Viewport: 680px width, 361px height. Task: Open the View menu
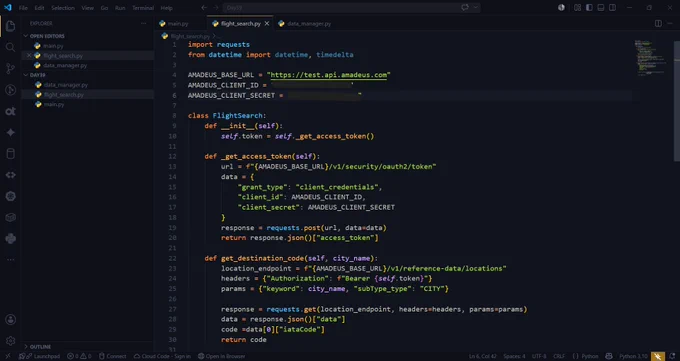(x=87, y=8)
